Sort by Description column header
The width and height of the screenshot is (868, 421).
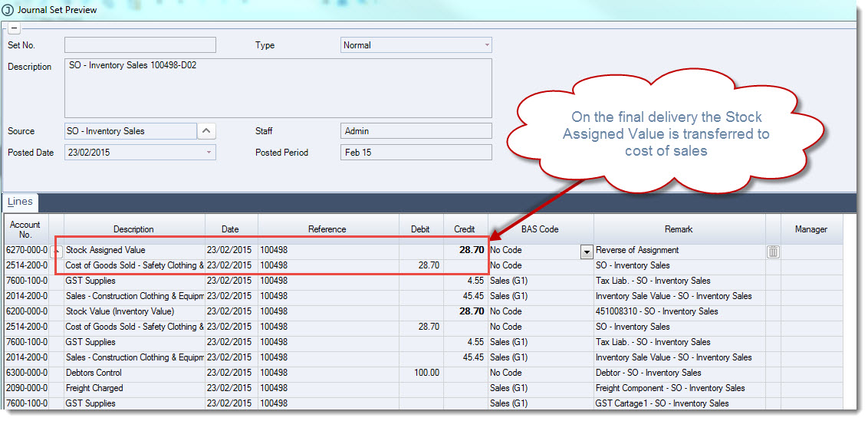[134, 229]
